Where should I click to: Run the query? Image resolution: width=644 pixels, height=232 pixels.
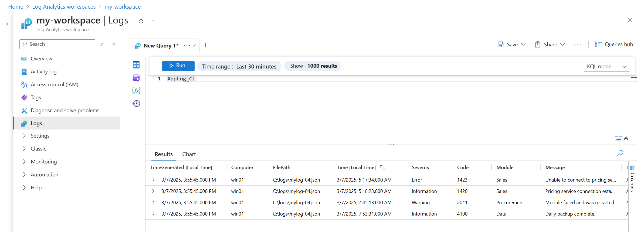pyautogui.click(x=178, y=66)
